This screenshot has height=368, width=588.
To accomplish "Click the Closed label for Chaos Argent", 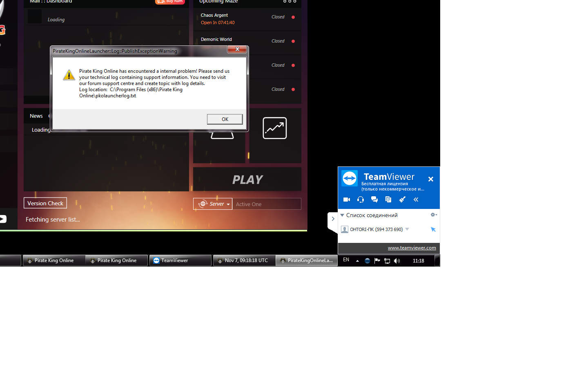I will coord(278,17).
